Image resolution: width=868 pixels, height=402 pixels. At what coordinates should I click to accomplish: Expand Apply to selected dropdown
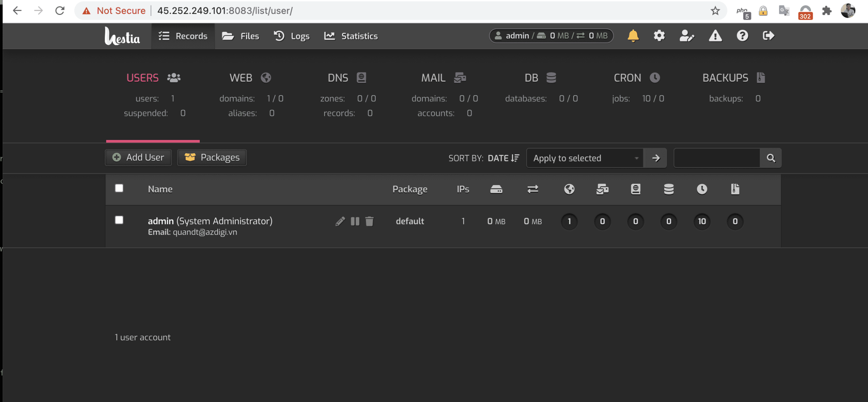[585, 158]
